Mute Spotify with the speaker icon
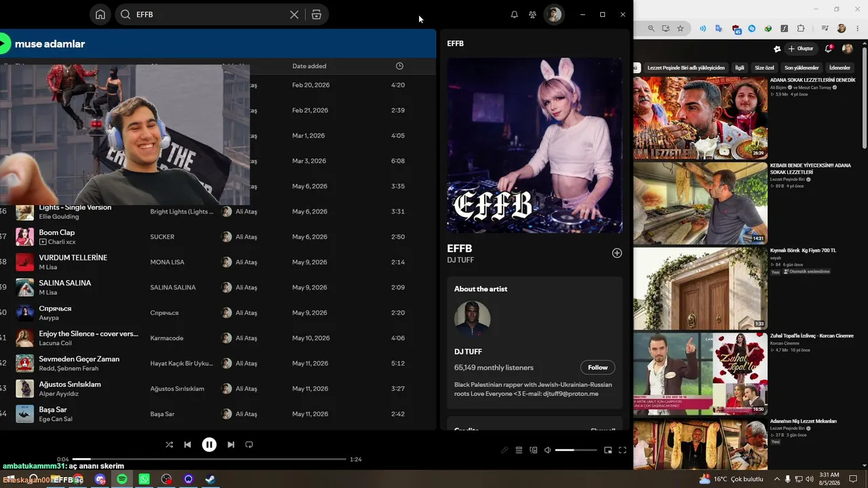Image resolution: width=868 pixels, height=488 pixels. pos(547,450)
